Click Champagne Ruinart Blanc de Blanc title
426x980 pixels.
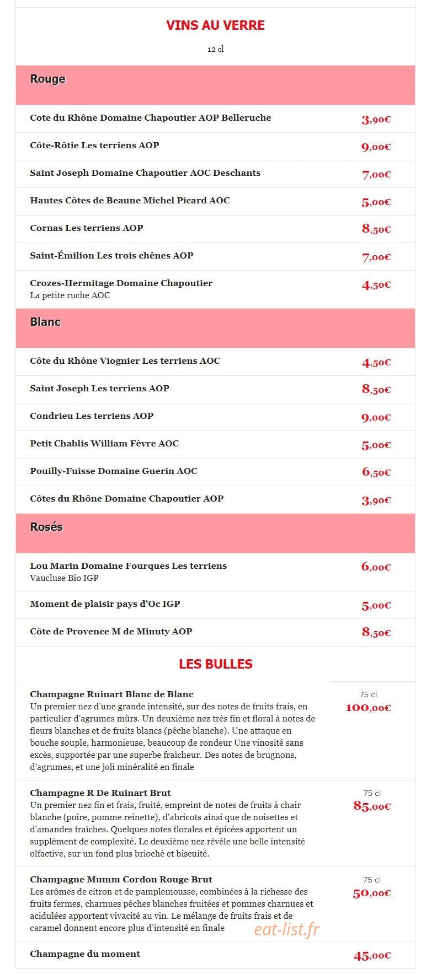coord(111,694)
